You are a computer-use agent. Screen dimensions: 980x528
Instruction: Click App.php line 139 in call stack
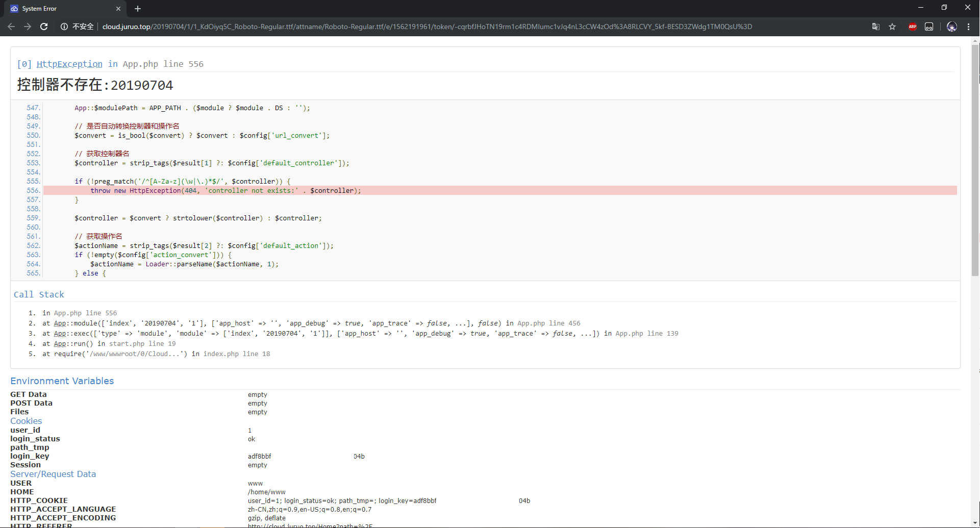tap(647, 333)
